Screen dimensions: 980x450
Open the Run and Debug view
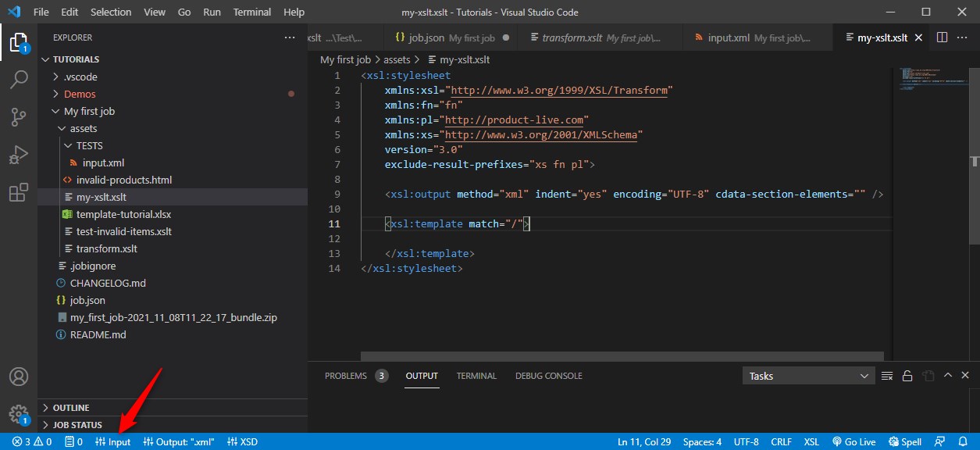19,155
